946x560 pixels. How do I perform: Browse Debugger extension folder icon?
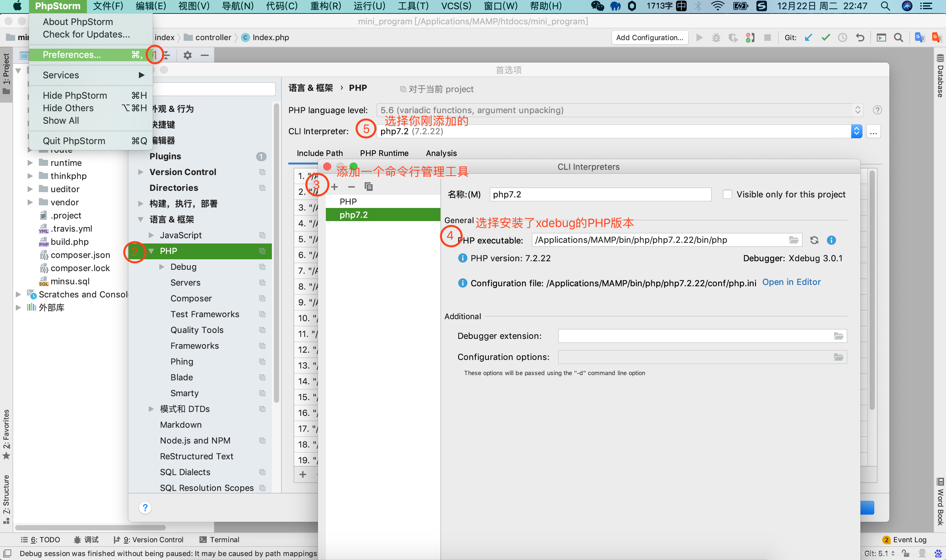(838, 336)
